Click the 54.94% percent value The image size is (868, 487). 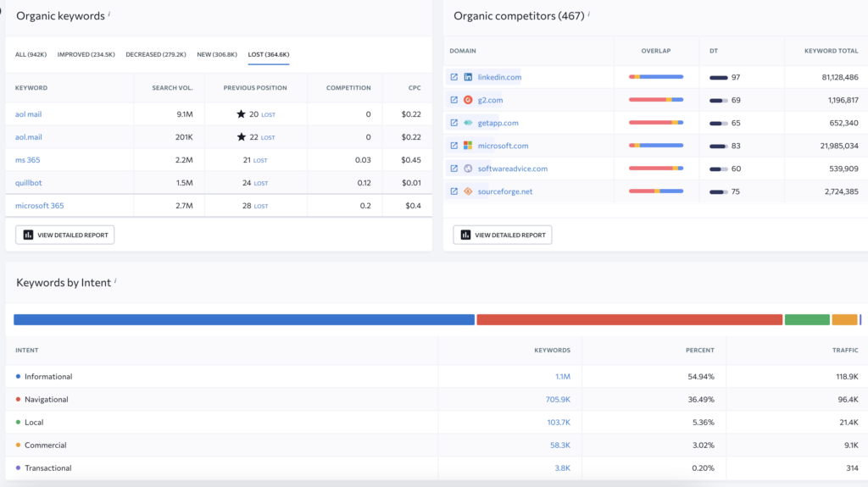(701, 376)
